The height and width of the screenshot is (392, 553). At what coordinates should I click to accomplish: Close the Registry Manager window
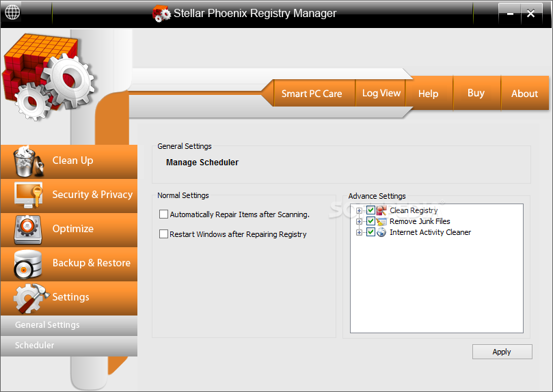coord(530,14)
